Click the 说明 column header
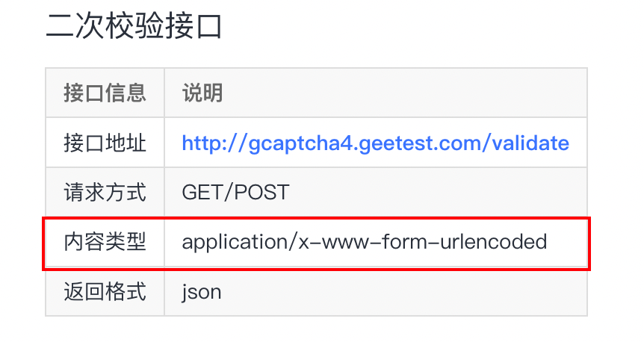644x342 pixels. click(202, 93)
